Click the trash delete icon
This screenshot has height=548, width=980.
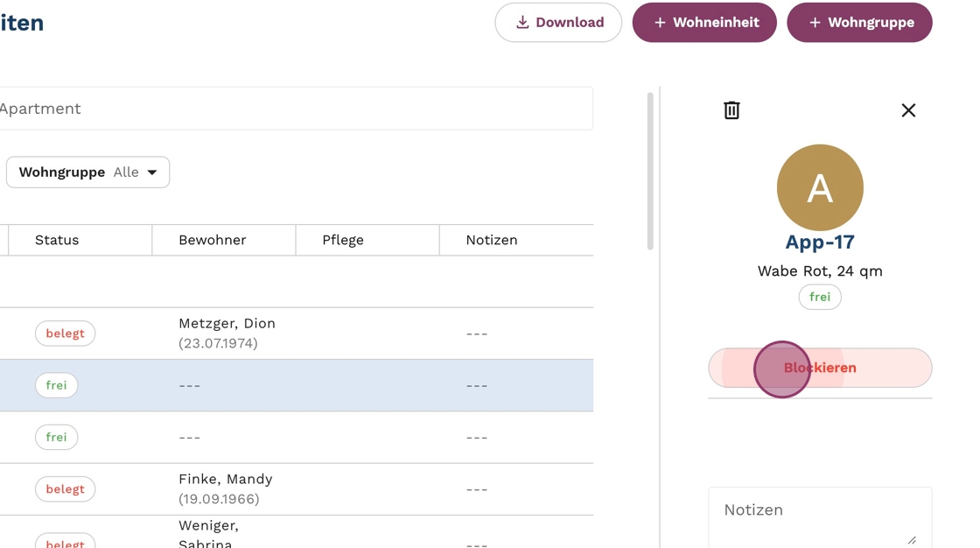tap(731, 110)
